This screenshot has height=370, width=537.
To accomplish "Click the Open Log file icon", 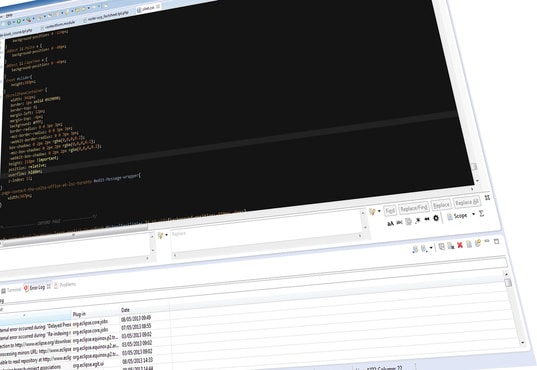I will (x=469, y=244).
